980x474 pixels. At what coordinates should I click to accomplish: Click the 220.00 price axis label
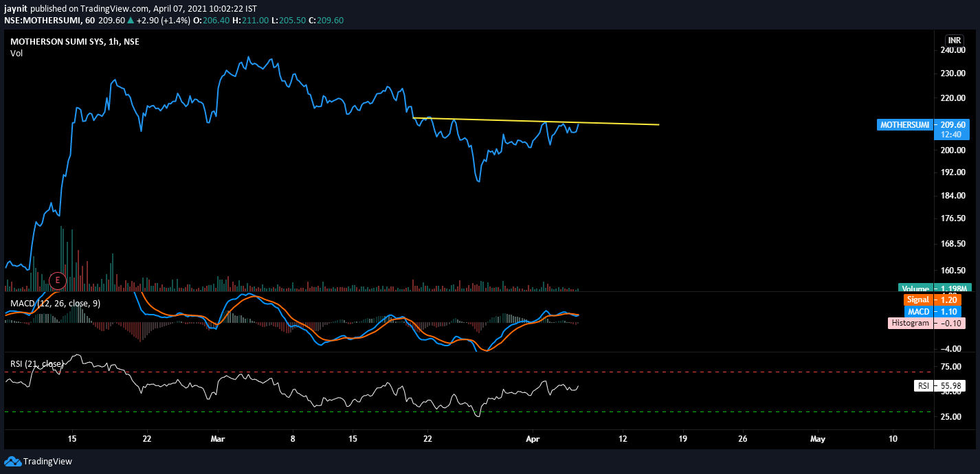pyautogui.click(x=953, y=98)
